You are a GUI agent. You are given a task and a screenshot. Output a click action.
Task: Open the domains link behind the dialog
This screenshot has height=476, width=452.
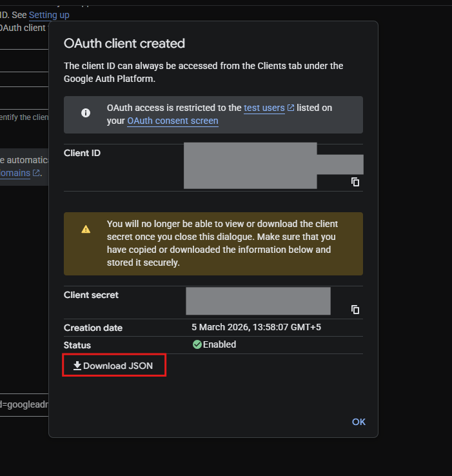point(15,173)
